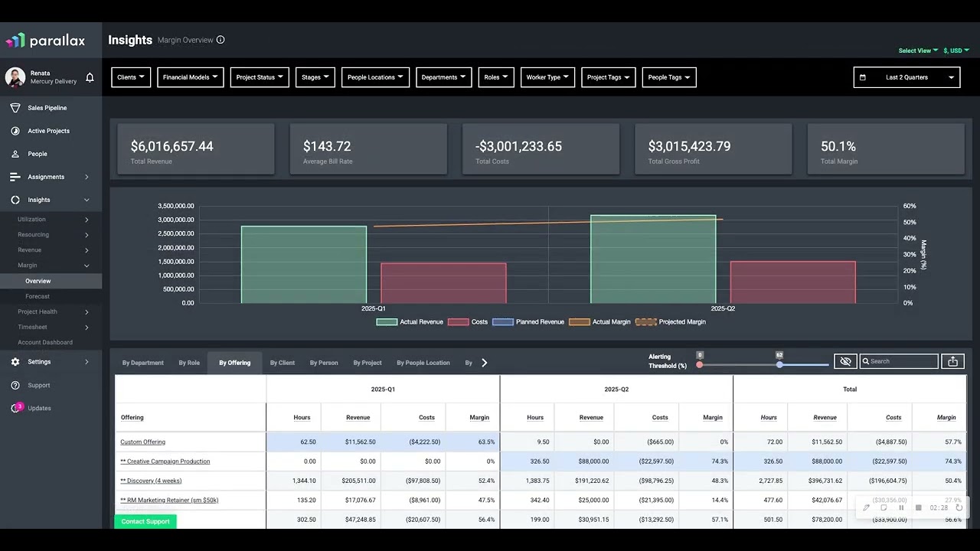Toggle Actual Revenue legend series
This screenshot has width=980, height=551.
(x=410, y=322)
